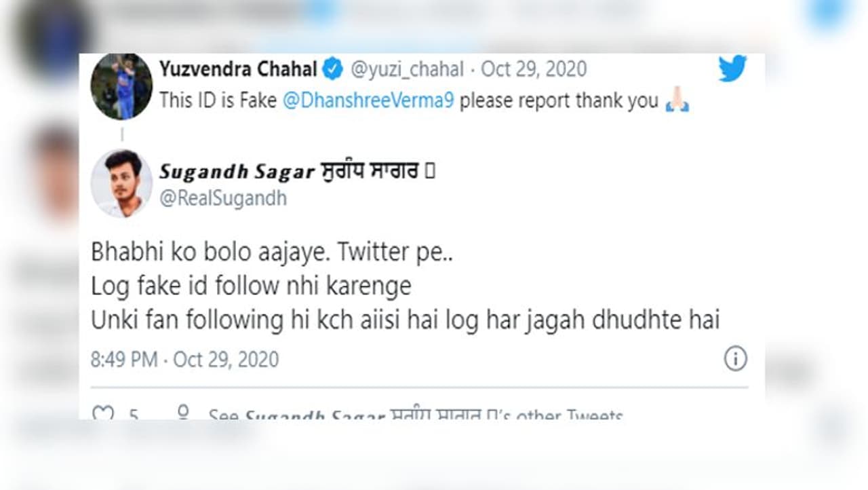This screenshot has width=868, height=490.
Task: Like the tweet with the heart icon
Action: pos(102,413)
